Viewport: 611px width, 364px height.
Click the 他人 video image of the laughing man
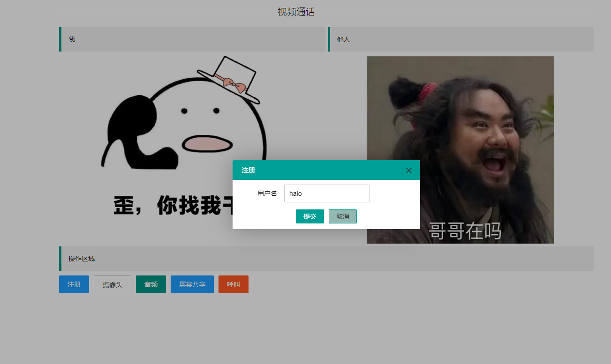point(460,150)
